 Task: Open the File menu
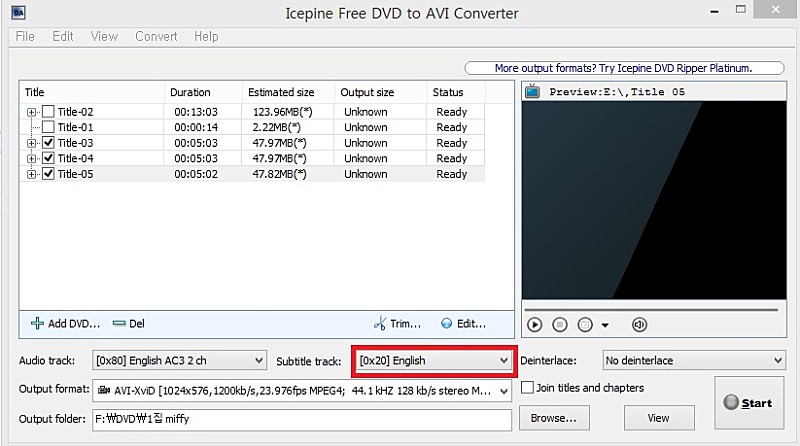pos(25,37)
